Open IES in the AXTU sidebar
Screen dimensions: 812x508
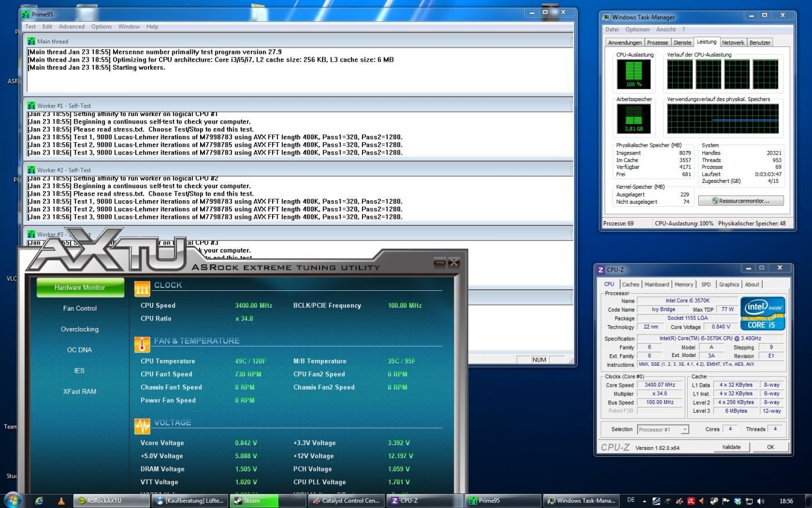pyautogui.click(x=80, y=371)
